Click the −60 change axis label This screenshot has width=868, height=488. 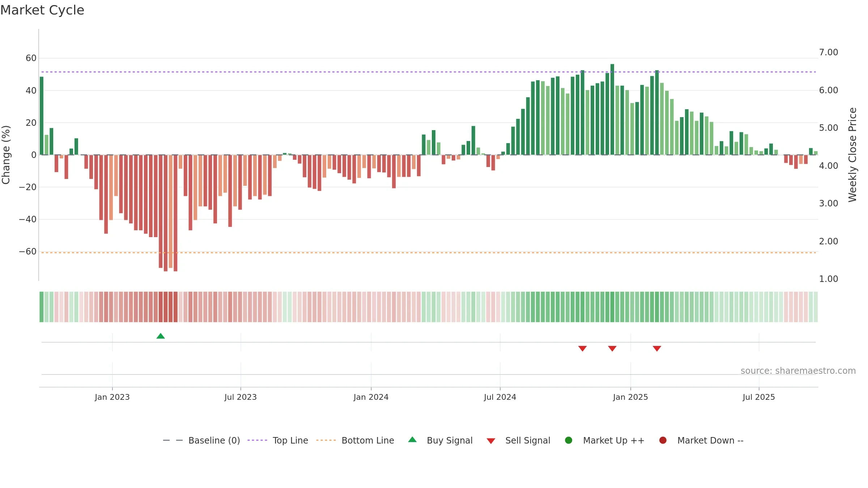pyautogui.click(x=27, y=252)
